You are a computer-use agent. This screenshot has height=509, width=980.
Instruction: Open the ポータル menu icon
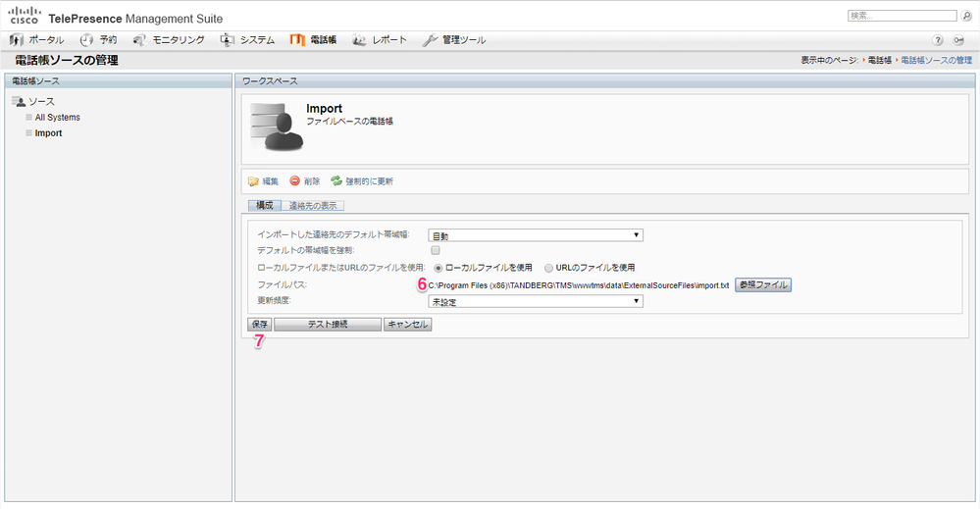click(x=17, y=40)
